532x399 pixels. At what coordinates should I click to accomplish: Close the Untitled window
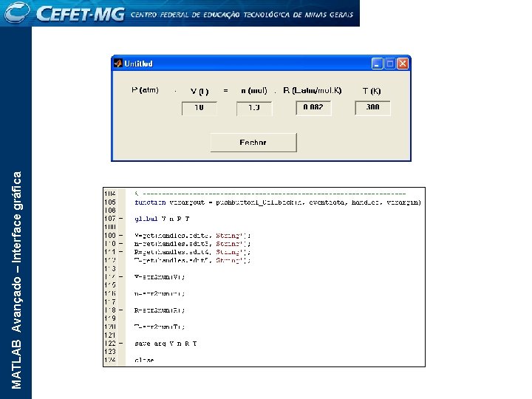[x=403, y=64]
